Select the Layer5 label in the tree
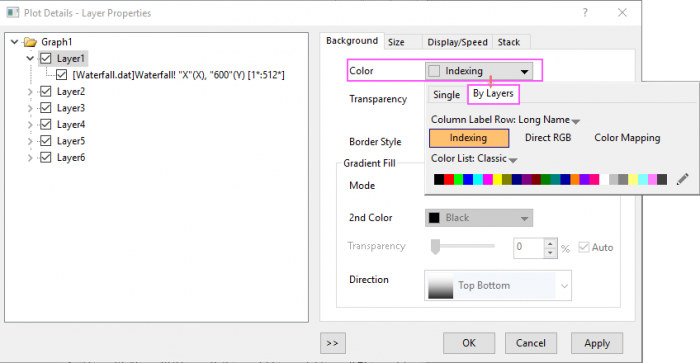Image resolution: width=700 pixels, height=363 pixels. [71, 141]
